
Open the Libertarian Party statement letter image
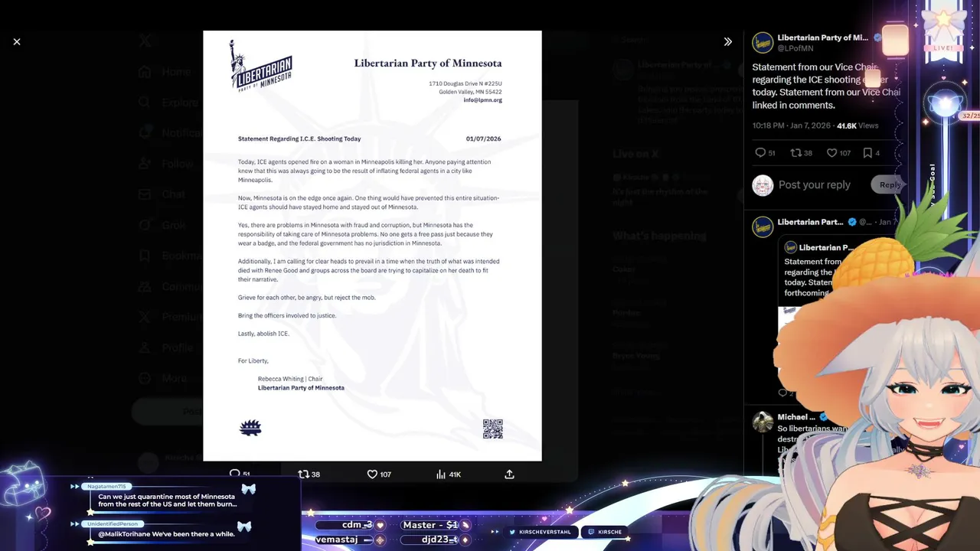372,246
